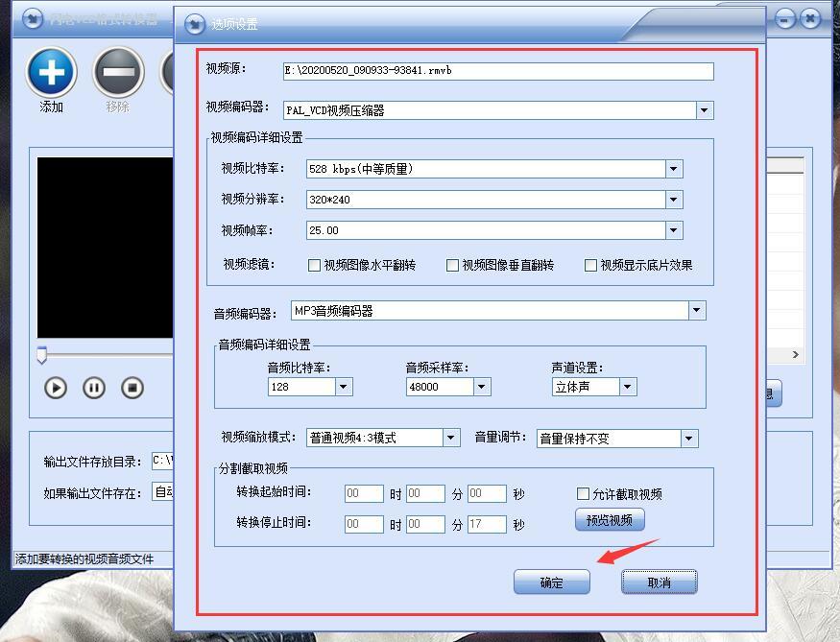Enable horizontal flip (视频图像水平翻转) checkbox
Image resolution: width=840 pixels, height=642 pixels.
click(x=315, y=265)
